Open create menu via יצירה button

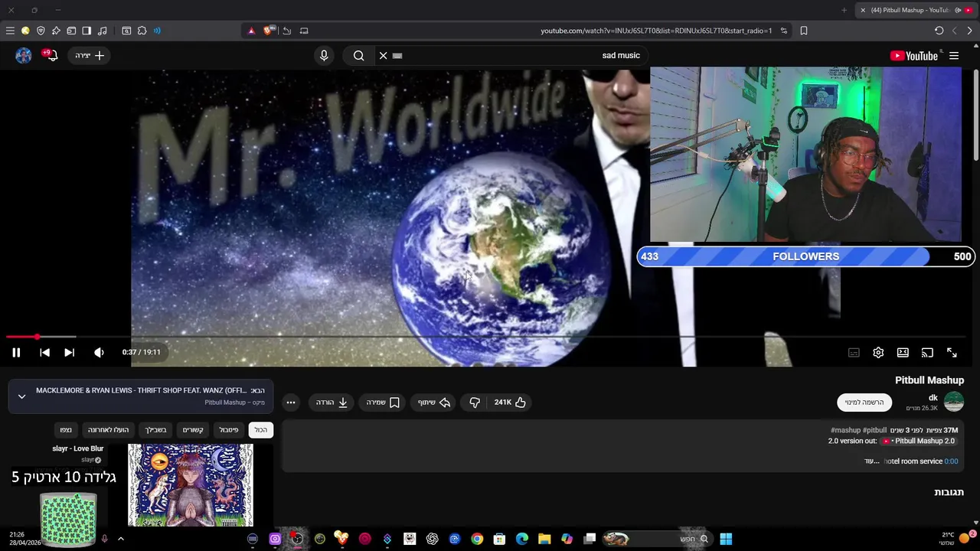tap(90, 55)
